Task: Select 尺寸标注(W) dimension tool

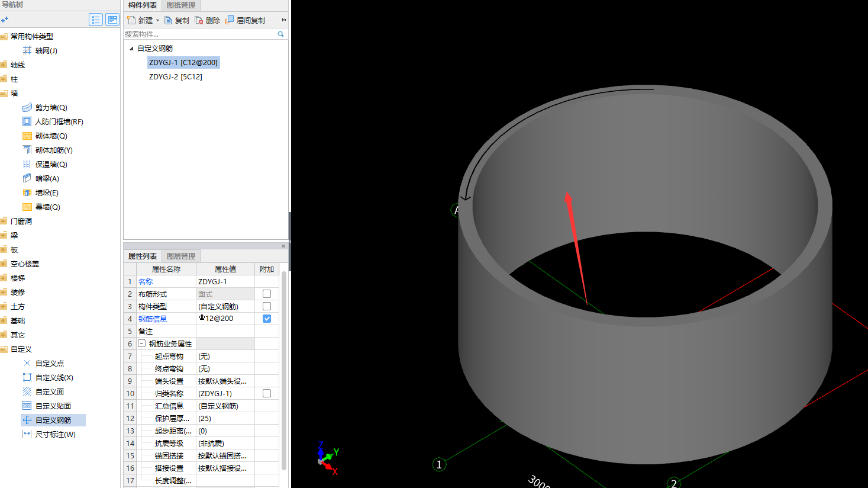Action: click(49, 434)
